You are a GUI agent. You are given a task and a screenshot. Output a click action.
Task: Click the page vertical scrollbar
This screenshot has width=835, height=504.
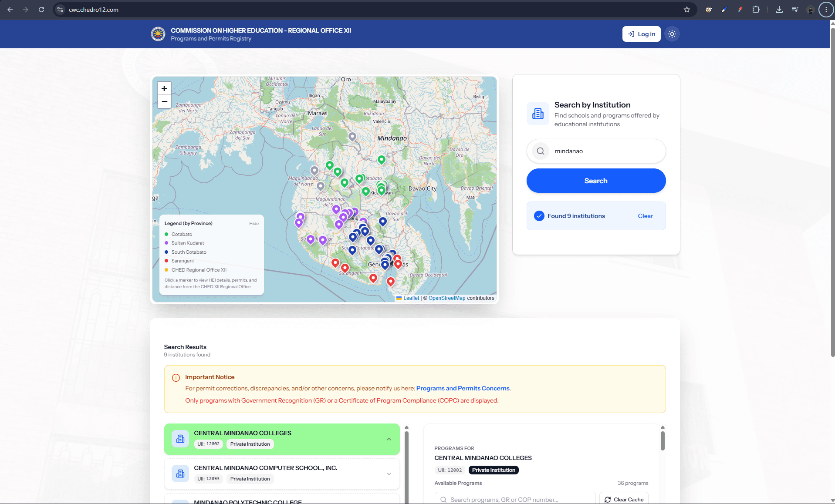[832, 192]
